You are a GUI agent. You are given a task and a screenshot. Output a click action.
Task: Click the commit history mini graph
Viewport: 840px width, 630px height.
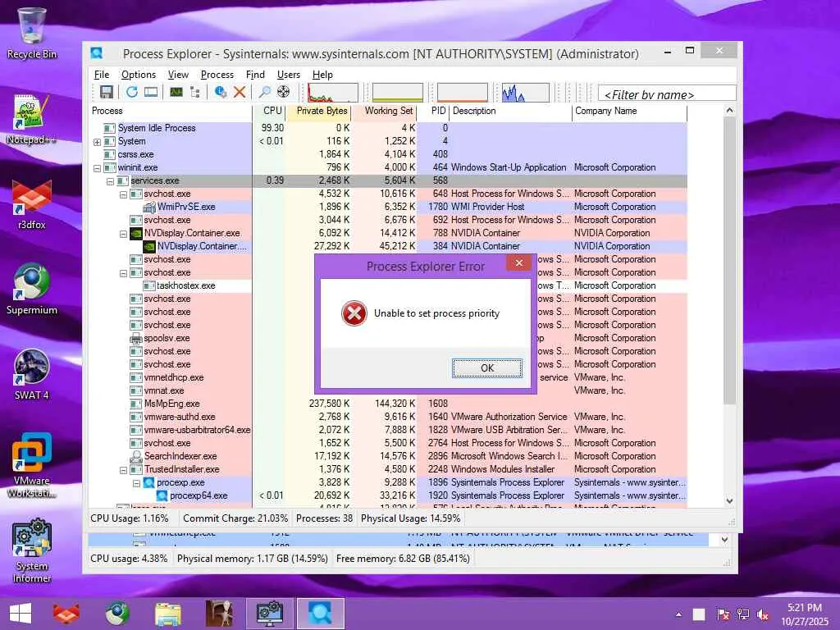[x=398, y=93]
